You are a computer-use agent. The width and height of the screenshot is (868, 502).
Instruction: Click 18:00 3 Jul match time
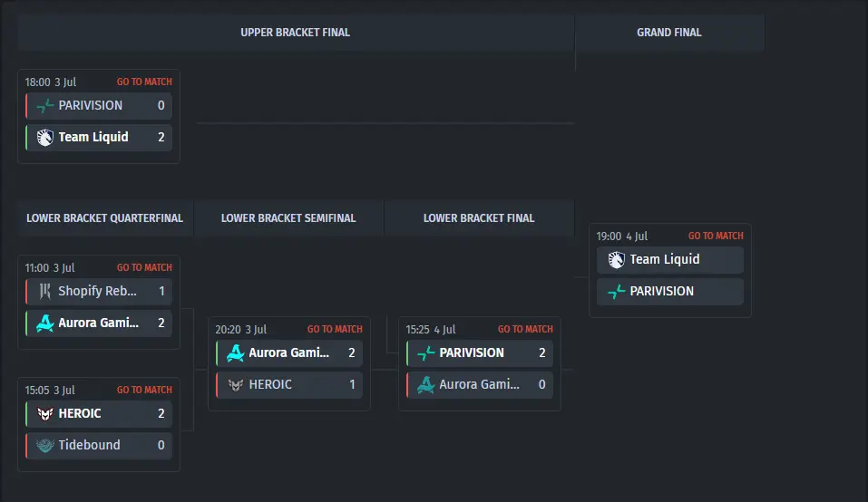[51, 82]
